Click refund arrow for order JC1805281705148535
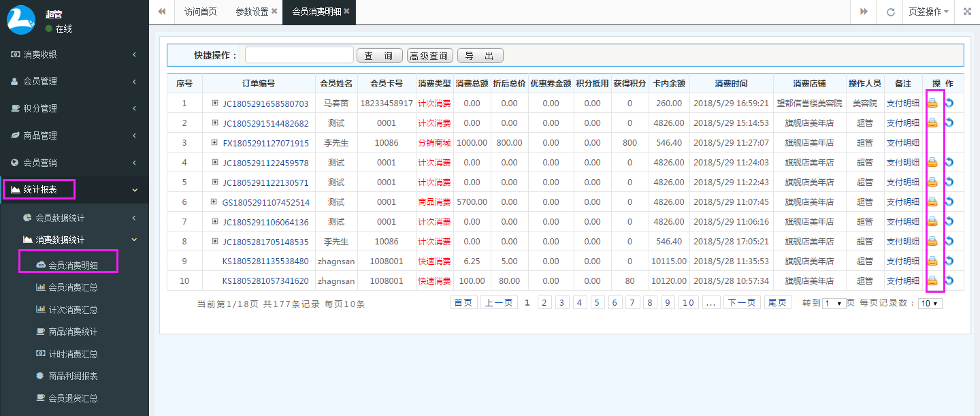The width and height of the screenshot is (980, 416). (x=949, y=242)
